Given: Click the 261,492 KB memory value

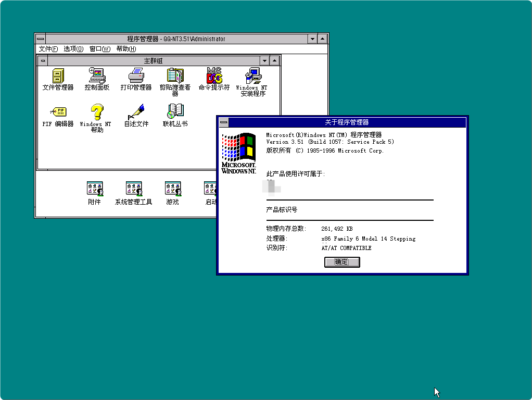Looking at the screenshot, I should point(337,229).
